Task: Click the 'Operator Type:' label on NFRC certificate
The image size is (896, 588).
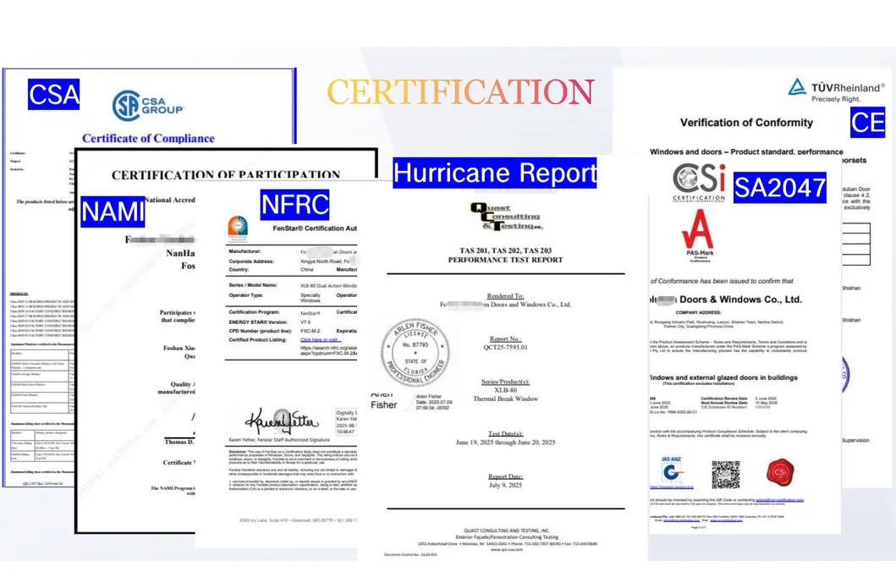Action: [x=246, y=295]
